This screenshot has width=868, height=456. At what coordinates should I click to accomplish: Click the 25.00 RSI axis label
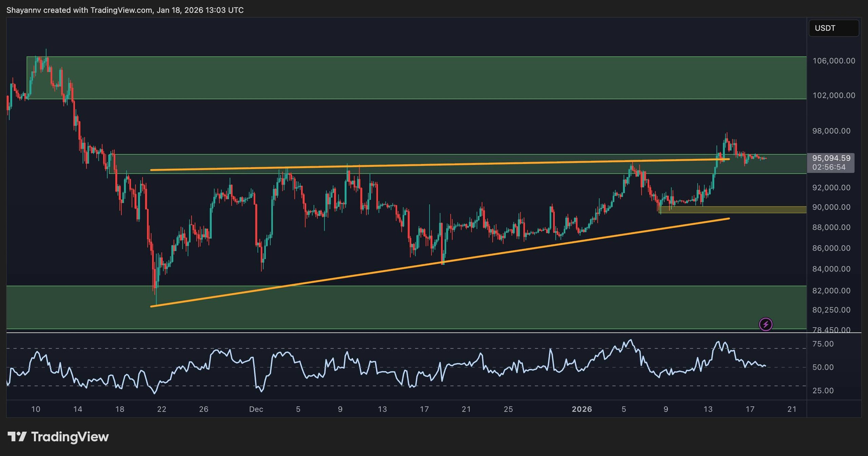click(823, 391)
